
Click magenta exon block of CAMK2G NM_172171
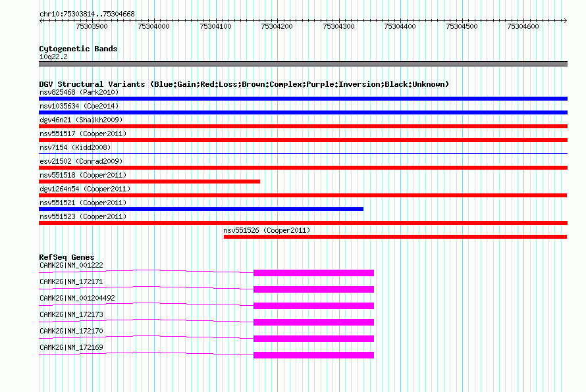313,289
